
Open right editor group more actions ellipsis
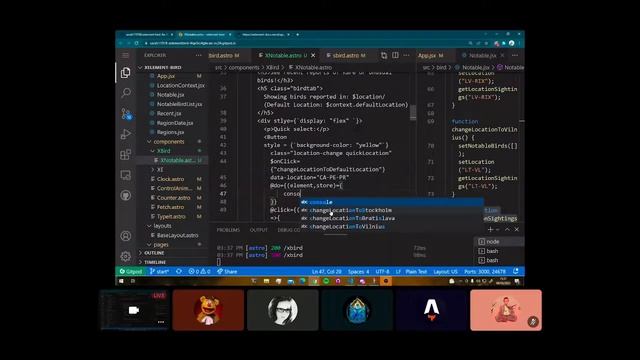point(515,55)
